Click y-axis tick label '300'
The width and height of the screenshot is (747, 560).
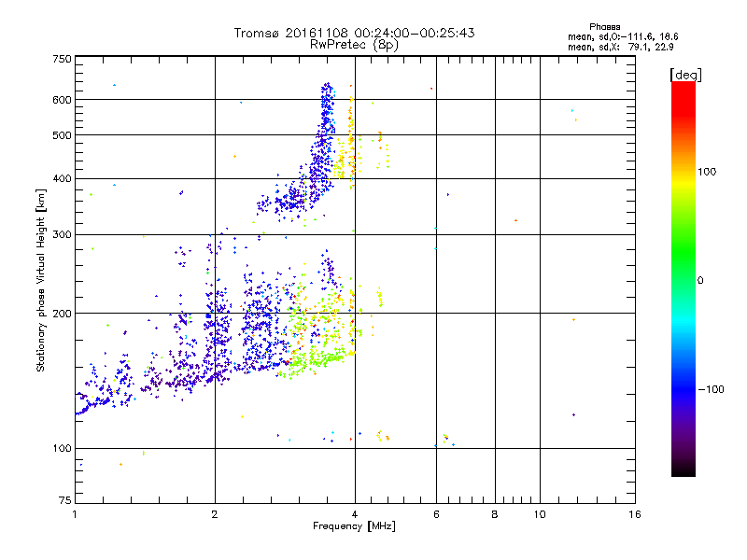[62, 235]
